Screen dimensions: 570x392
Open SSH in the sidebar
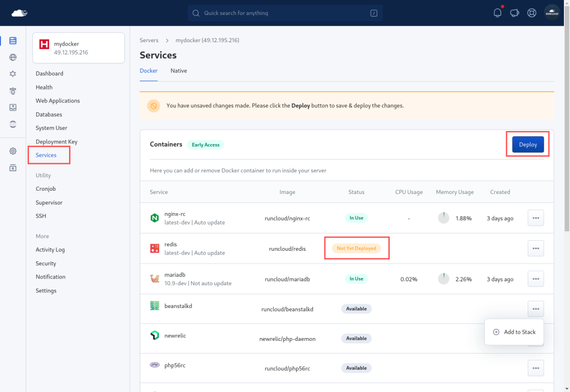click(x=41, y=216)
